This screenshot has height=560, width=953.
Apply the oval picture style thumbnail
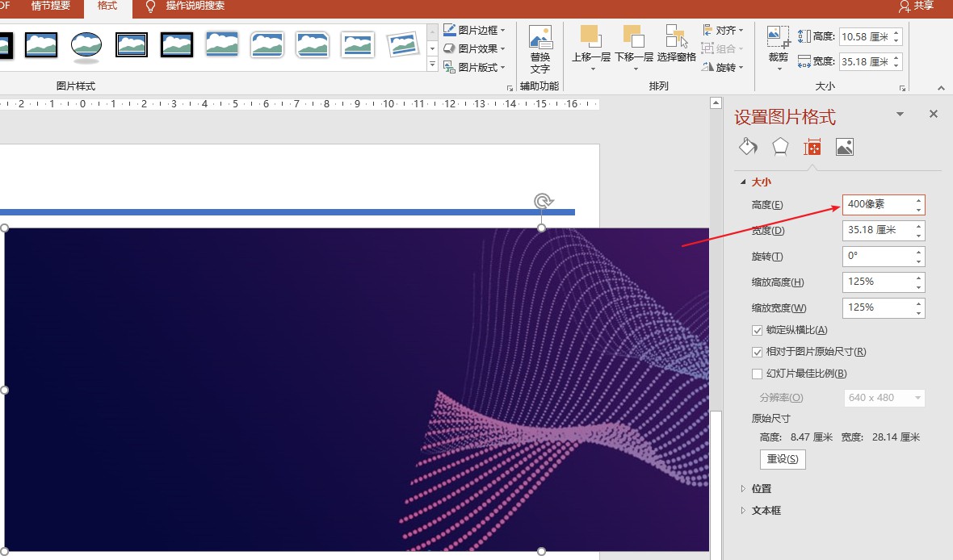click(x=86, y=44)
